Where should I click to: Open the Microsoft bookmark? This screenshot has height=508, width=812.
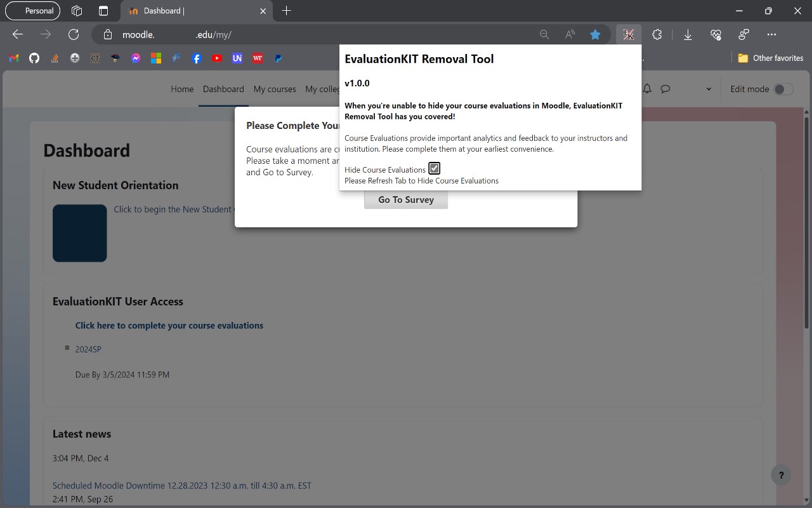(156, 58)
